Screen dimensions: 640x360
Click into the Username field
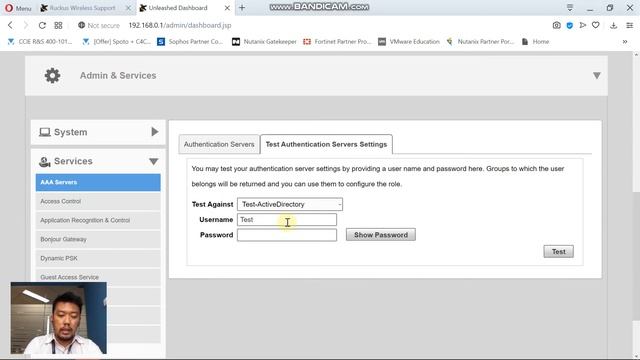[287, 220]
